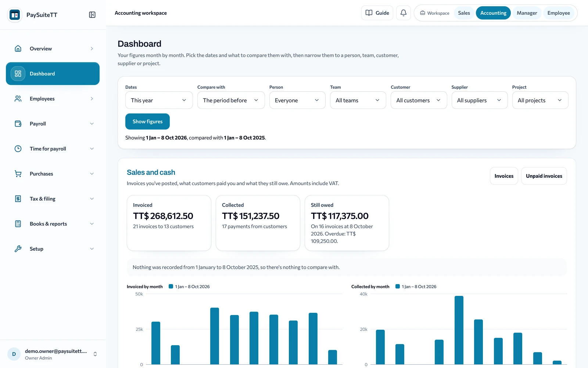Click the tallest Collected by month bar
This screenshot has width=588, height=368.
click(459, 330)
